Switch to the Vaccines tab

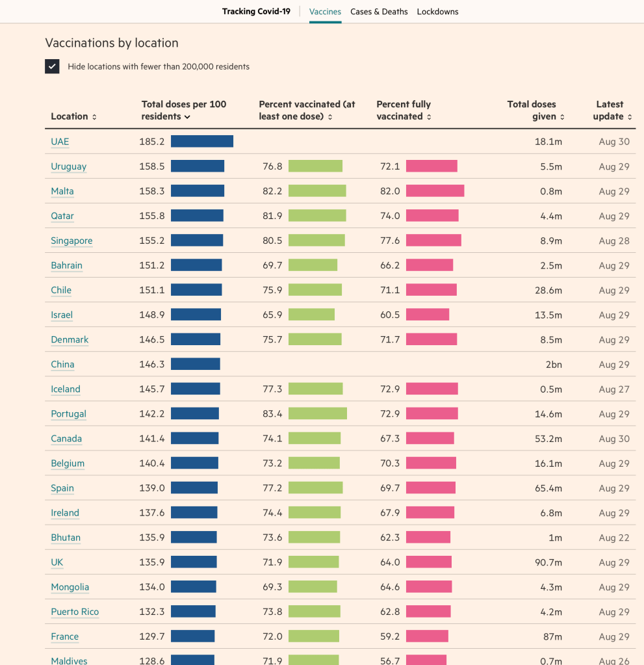(x=325, y=12)
